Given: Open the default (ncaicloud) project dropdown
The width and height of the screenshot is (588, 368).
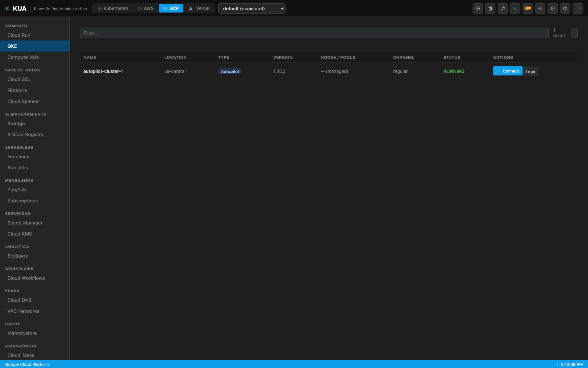Looking at the screenshot, I should coord(252,8).
